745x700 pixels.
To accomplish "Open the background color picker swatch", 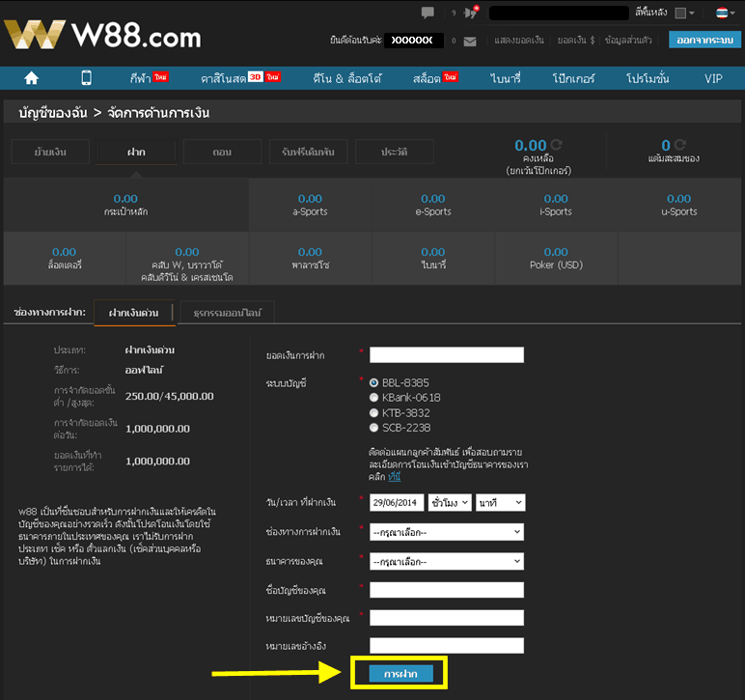I will click(x=680, y=13).
